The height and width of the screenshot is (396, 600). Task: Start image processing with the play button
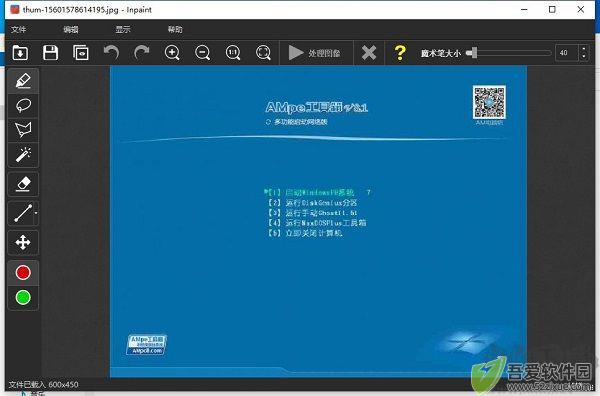(x=315, y=53)
